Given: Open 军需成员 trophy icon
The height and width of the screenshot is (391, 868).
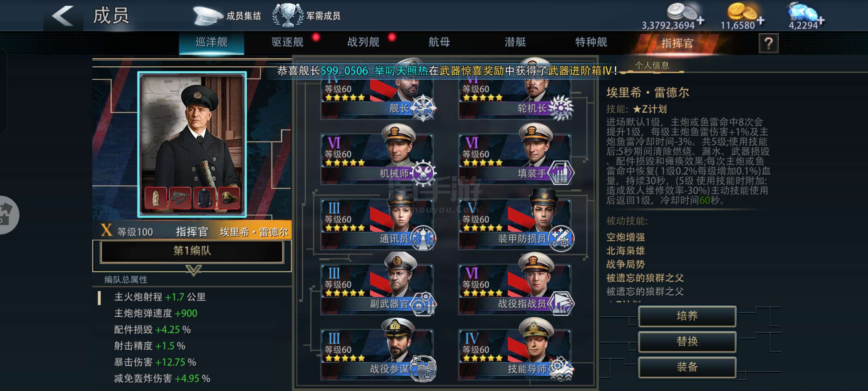Looking at the screenshot, I should point(288,15).
